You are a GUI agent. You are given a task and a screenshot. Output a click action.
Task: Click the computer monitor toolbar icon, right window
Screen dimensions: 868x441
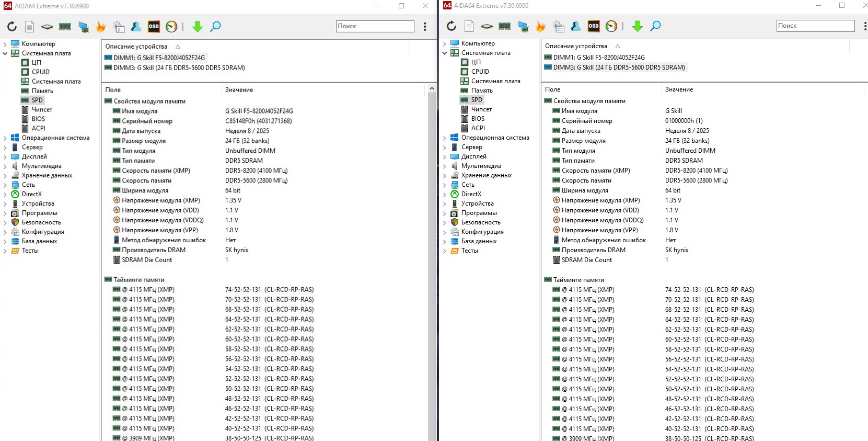[523, 26]
